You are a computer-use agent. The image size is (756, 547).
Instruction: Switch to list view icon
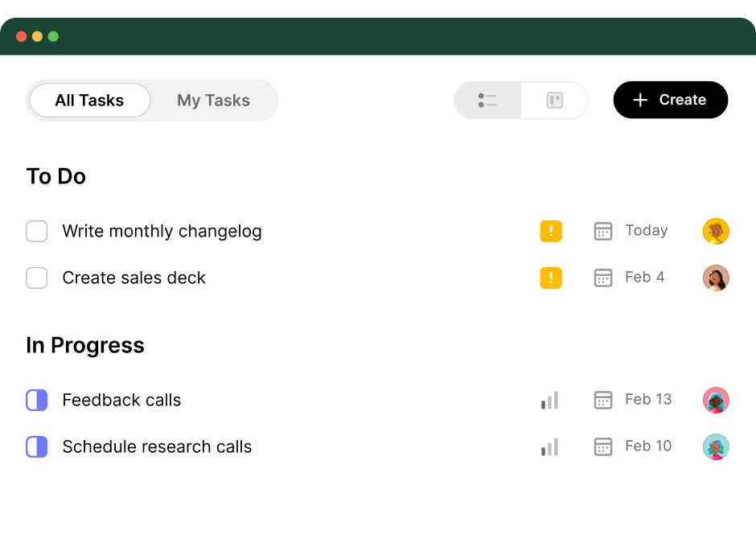tap(487, 101)
